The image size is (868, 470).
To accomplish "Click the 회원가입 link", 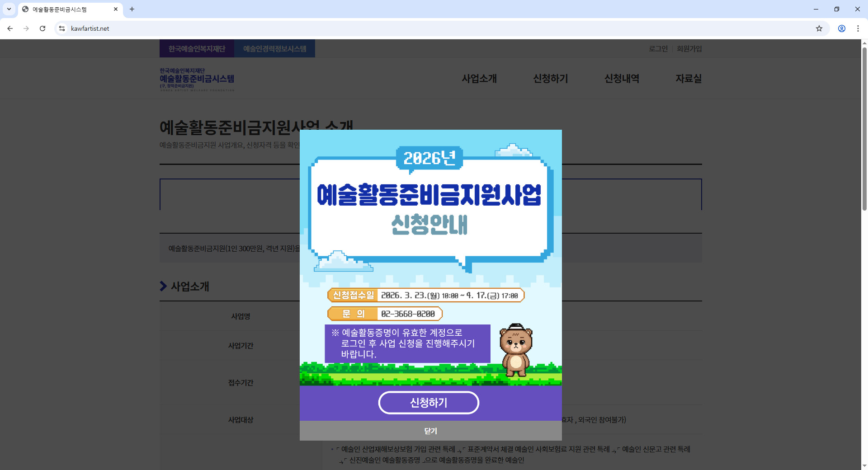I will tap(689, 48).
